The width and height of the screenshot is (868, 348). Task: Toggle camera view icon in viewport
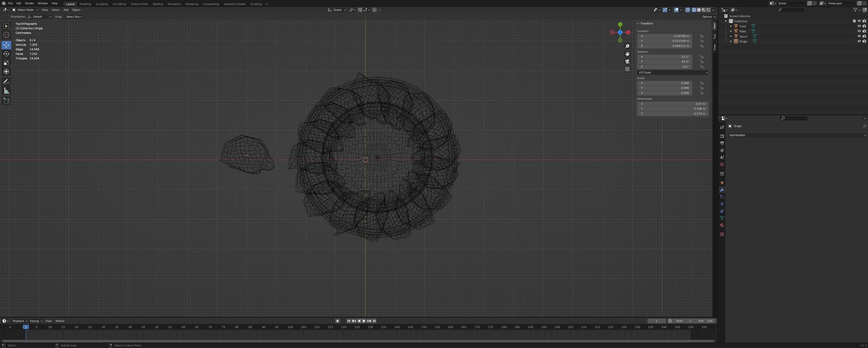point(627,61)
